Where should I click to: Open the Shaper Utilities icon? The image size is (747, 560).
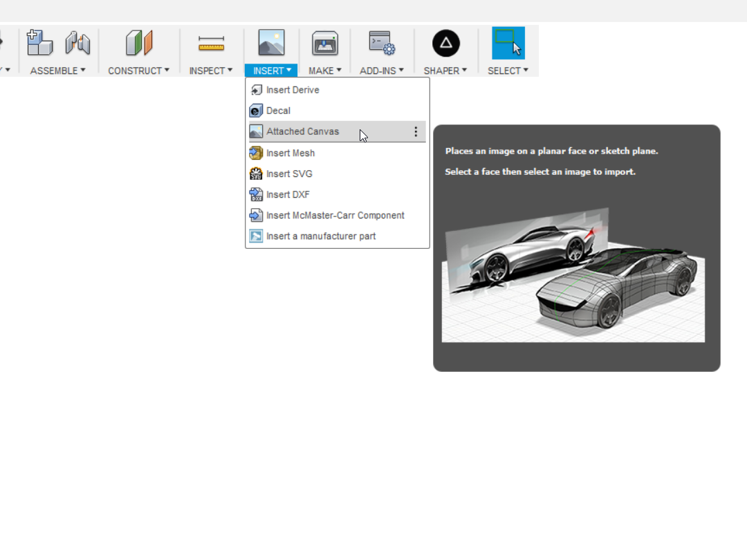445,43
